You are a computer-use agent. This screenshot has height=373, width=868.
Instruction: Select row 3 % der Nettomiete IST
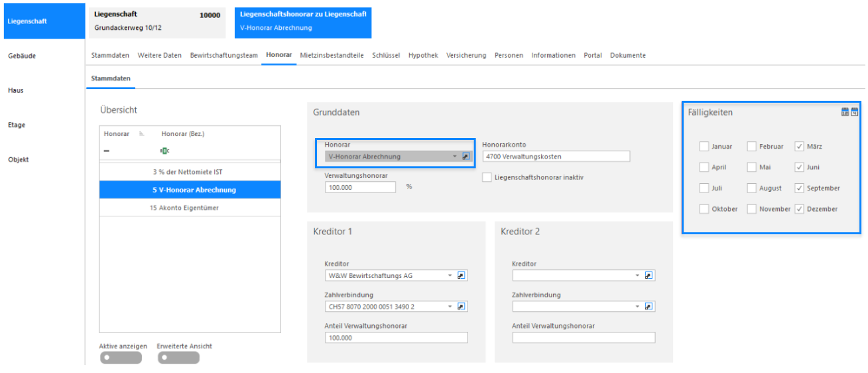point(190,173)
